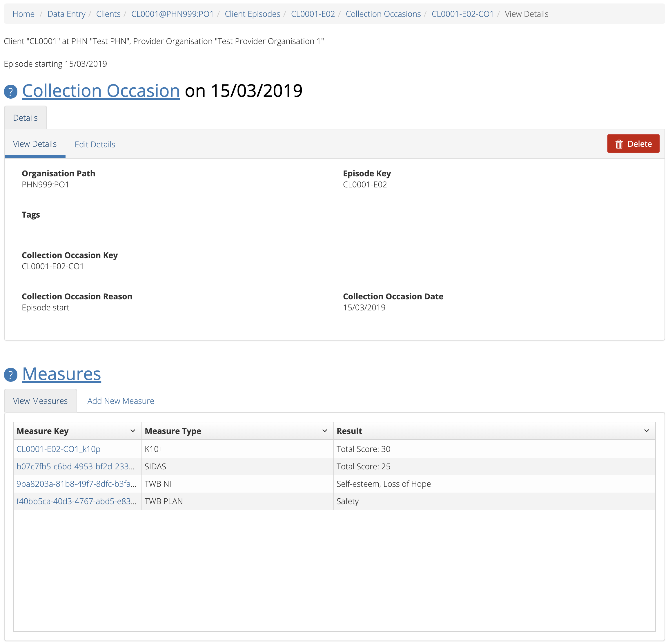Select the Add New Measure tab
This screenshot has height=644, width=668.
click(121, 401)
